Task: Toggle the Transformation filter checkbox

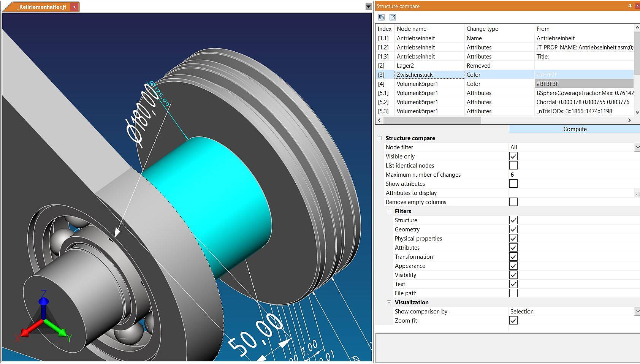Action: pyautogui.click(x=513, y=257)
